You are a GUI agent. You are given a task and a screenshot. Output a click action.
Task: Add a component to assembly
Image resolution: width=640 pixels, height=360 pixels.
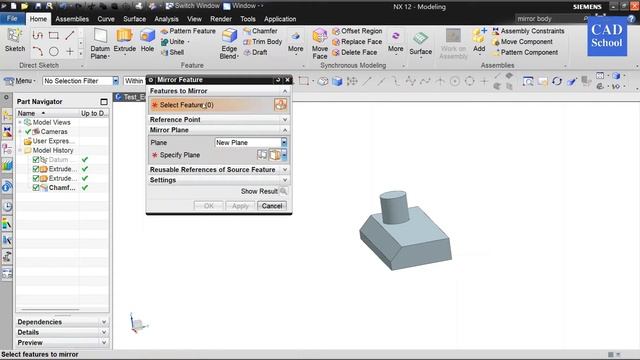[x=479, y=41]
